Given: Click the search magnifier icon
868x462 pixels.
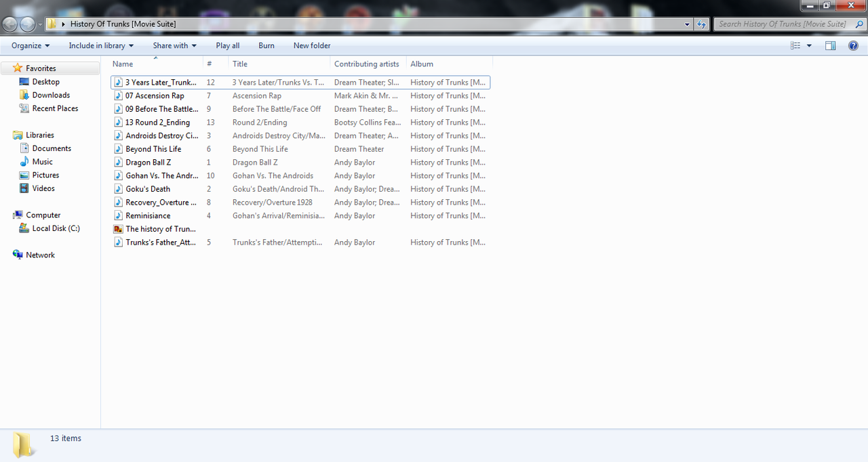Looking at the screenshot, I should click(x=859, y=24).
